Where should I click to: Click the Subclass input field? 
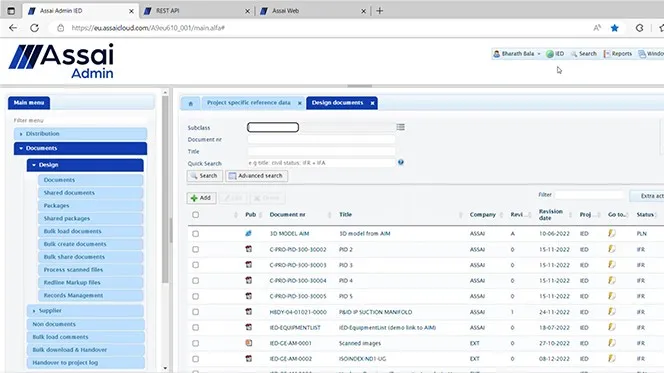click(273, 127)
